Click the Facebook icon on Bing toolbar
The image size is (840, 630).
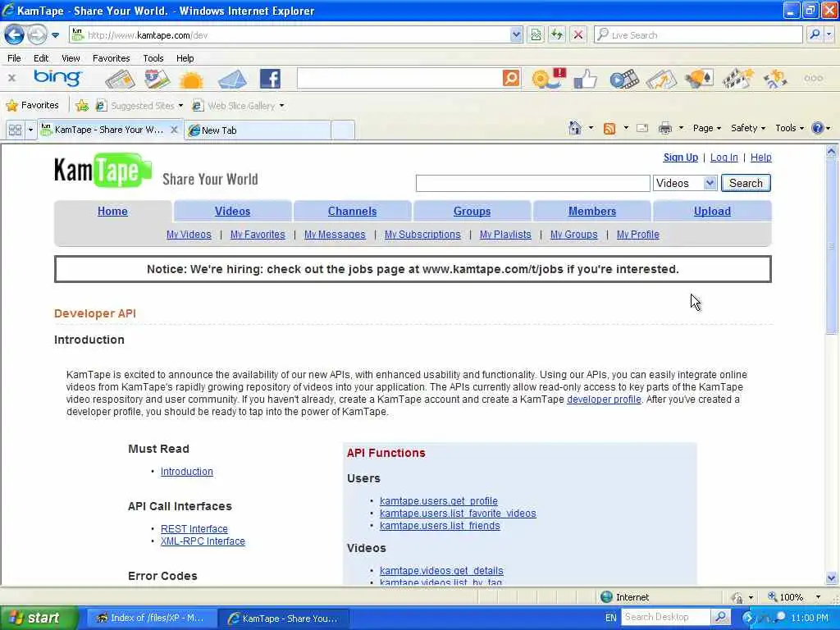tap(270, 79)
